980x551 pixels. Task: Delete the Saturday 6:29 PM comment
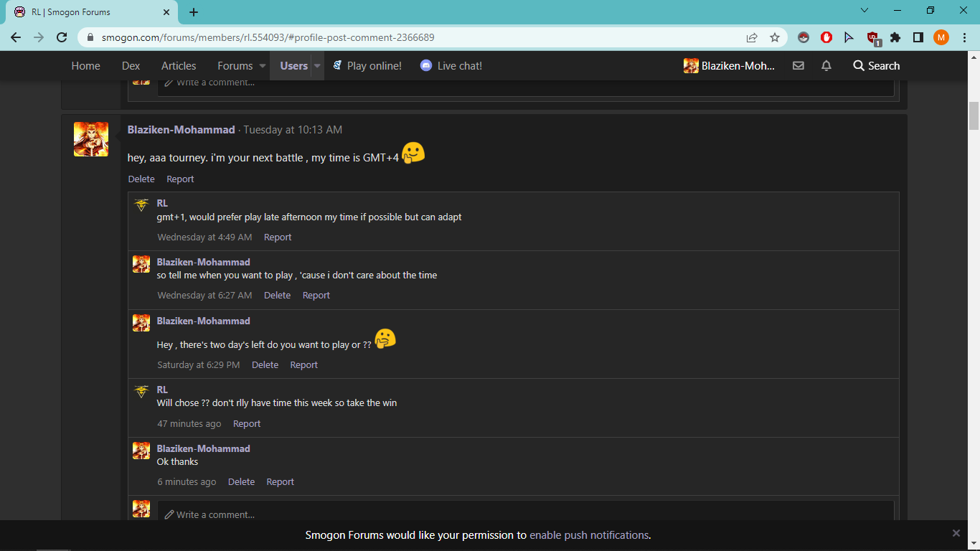tap(265, 365)
